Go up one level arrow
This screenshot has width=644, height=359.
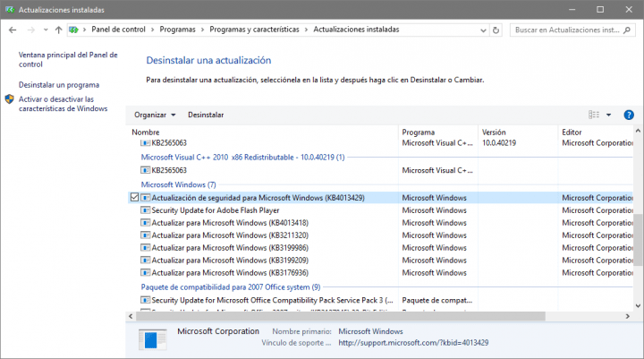click(58, 30)
